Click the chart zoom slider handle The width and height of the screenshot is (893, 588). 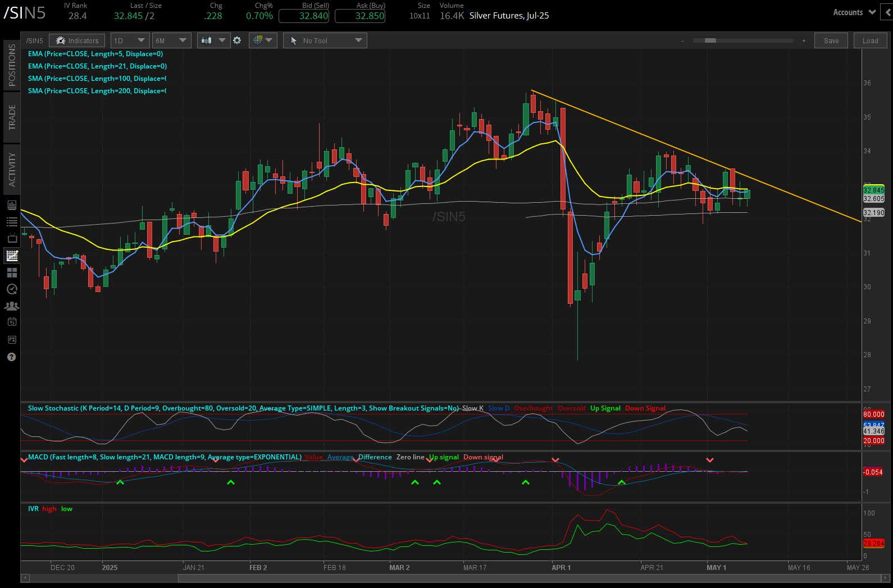click(710, 40)
